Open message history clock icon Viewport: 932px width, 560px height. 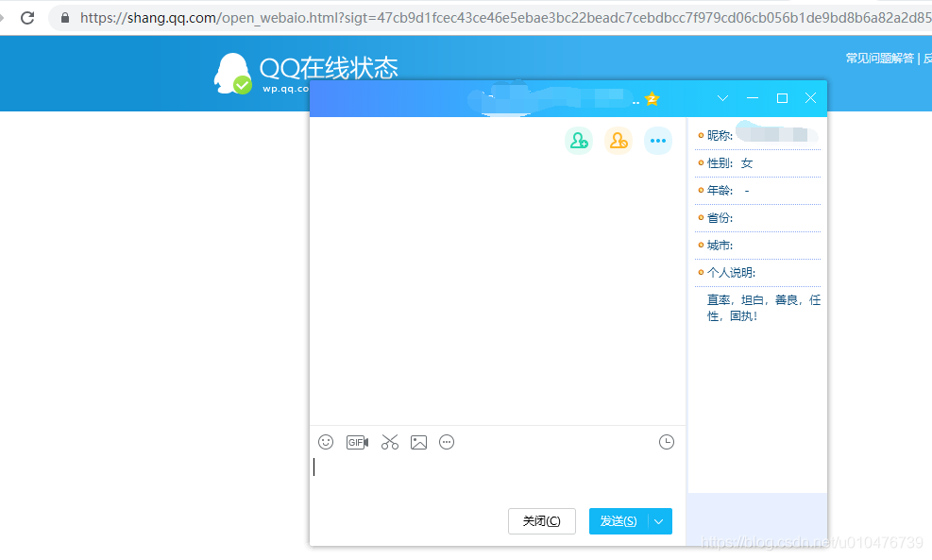(x=667, y=442)
